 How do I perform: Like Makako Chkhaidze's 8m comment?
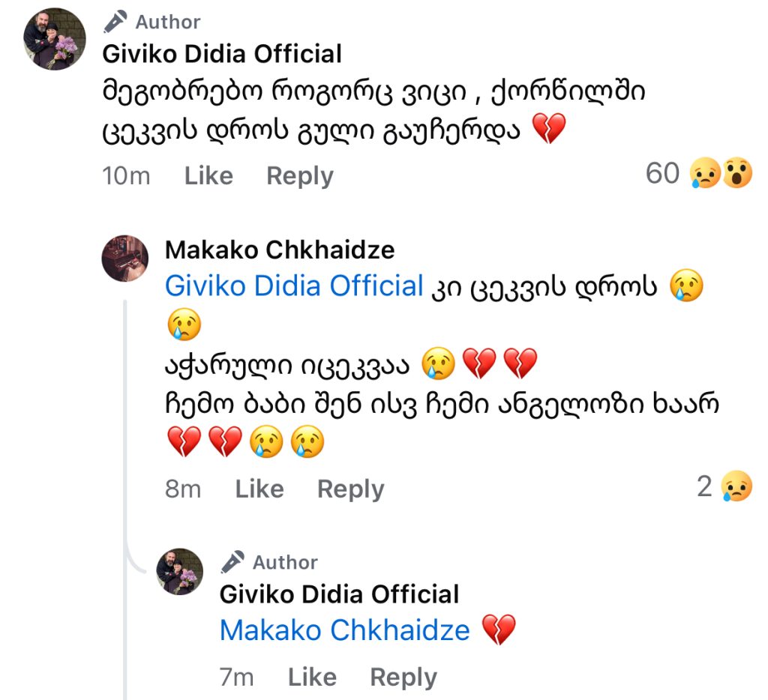pos(259,489)
